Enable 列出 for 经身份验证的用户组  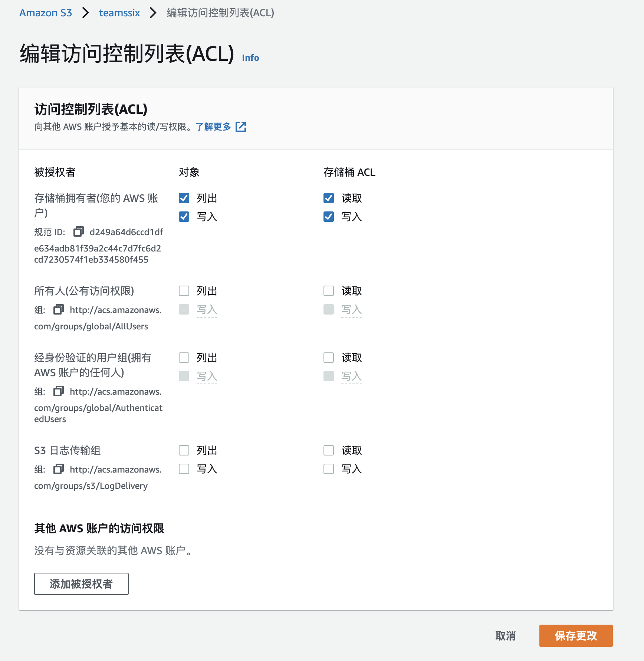coord(184,358)
